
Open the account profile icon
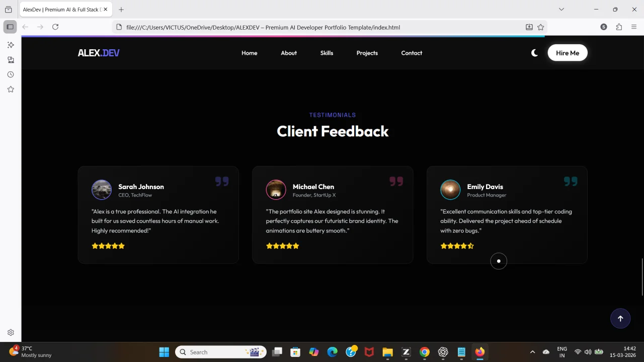point(604,27)
